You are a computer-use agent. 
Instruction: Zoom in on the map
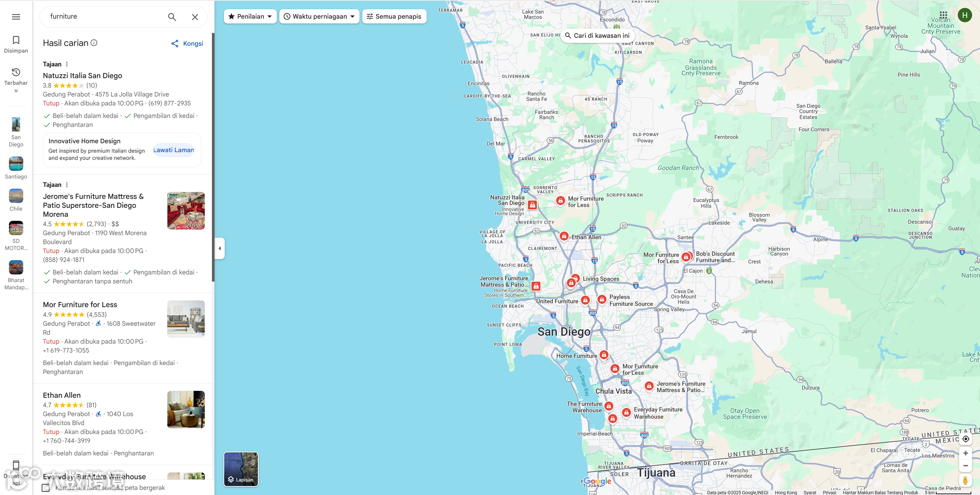click(x=965, y=453)
